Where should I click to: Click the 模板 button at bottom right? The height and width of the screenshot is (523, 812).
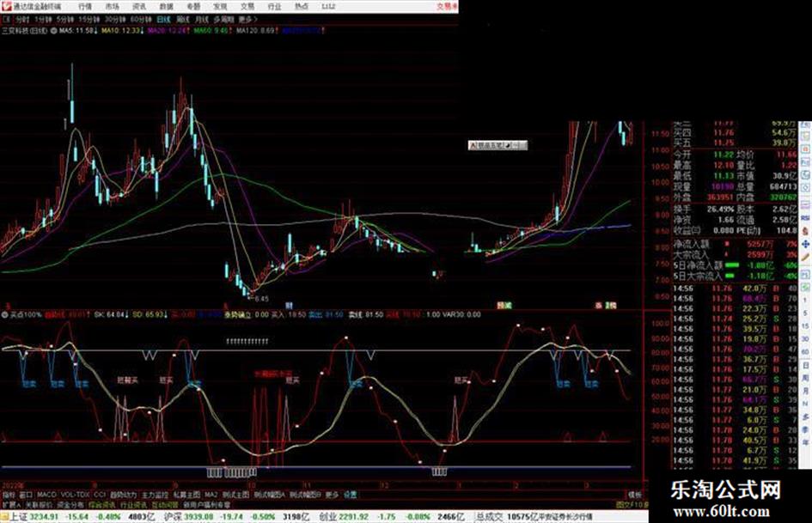click(634, 495)
